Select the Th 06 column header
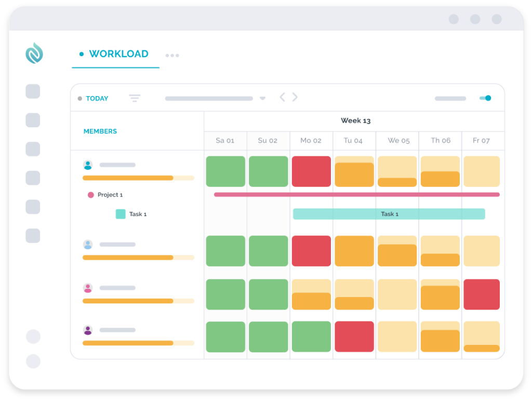The height and width of the screenshot is (401, 532). [441, 140]
